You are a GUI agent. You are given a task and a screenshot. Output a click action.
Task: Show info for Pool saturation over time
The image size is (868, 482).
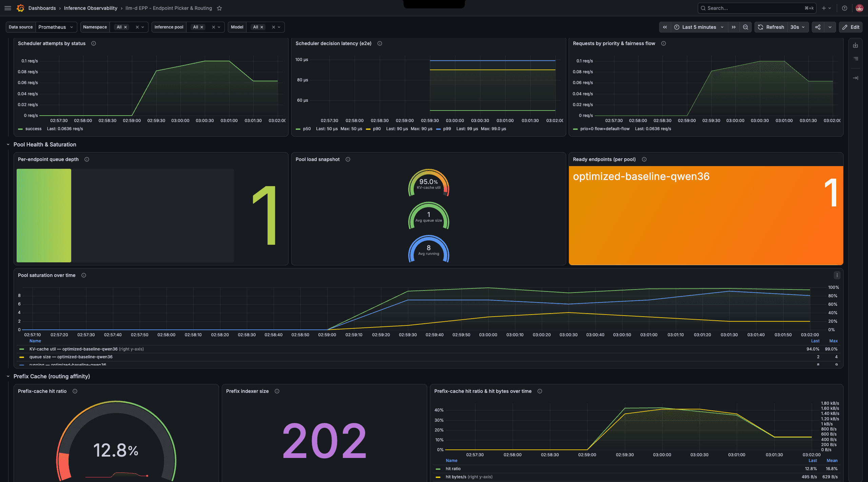coord(84,275)
